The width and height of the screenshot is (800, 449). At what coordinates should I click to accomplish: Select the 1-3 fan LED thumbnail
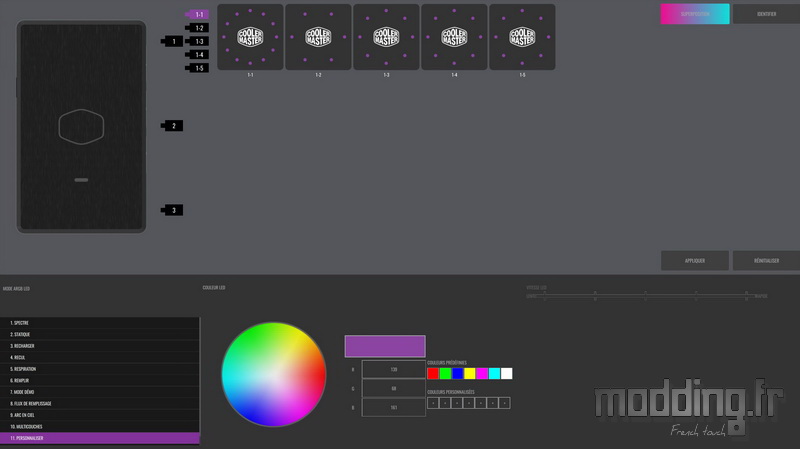point(386,37)
